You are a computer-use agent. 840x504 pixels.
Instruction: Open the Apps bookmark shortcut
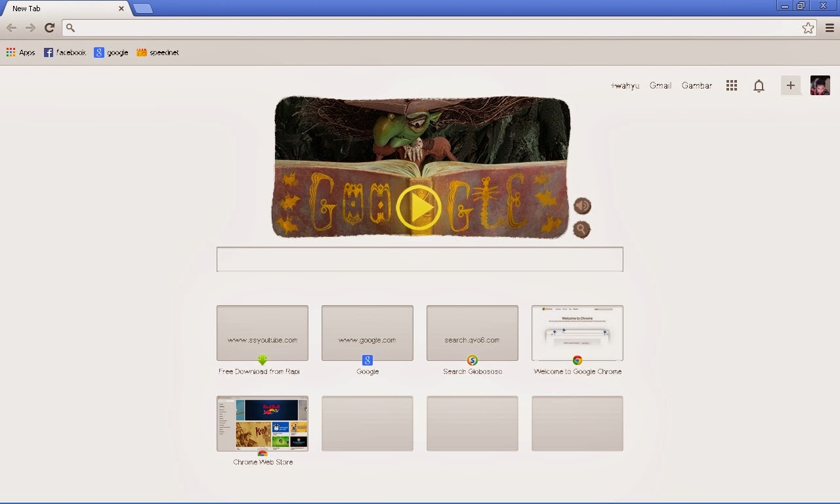click(20, 52)
